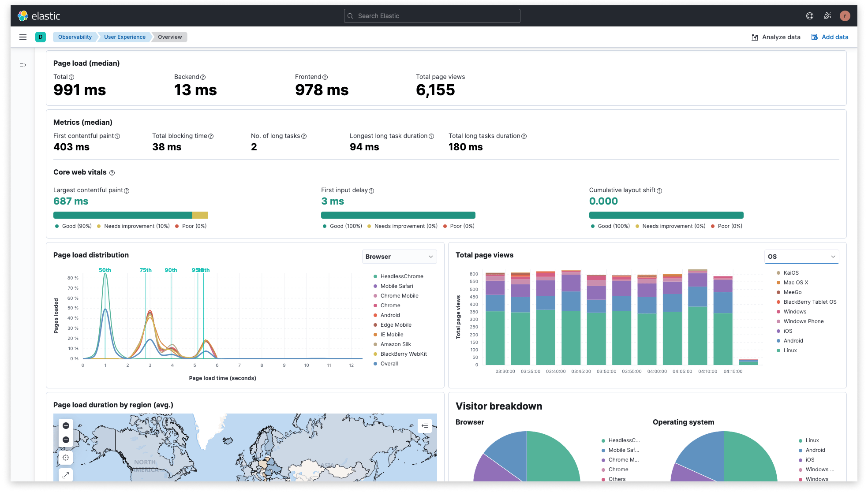Navigate to the Observability breadcrumb
Screen dimensions: 868x492
coord(75,37)
